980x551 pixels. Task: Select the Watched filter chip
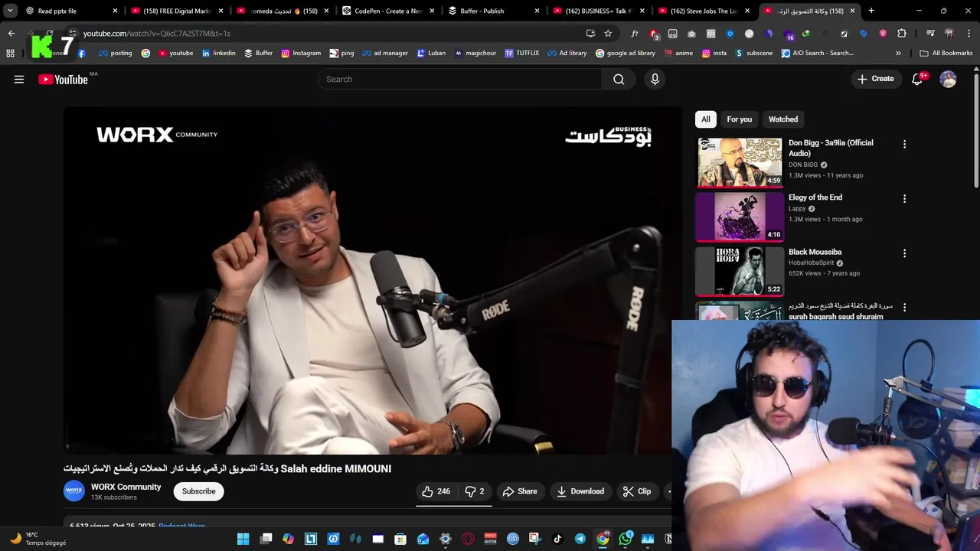[783, 119]
